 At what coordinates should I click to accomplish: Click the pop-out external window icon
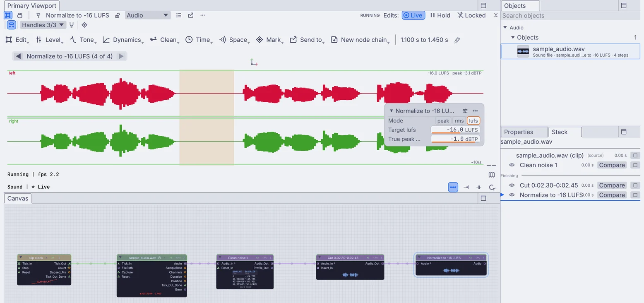[x=191, y=15]
